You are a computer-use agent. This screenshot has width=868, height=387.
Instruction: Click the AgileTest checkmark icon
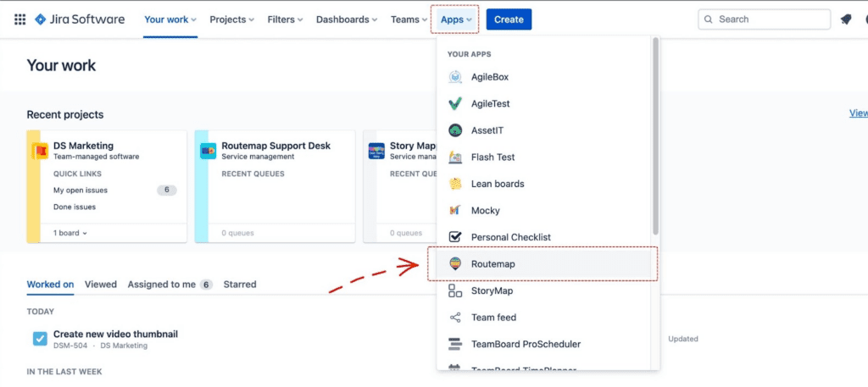point(455,103)
